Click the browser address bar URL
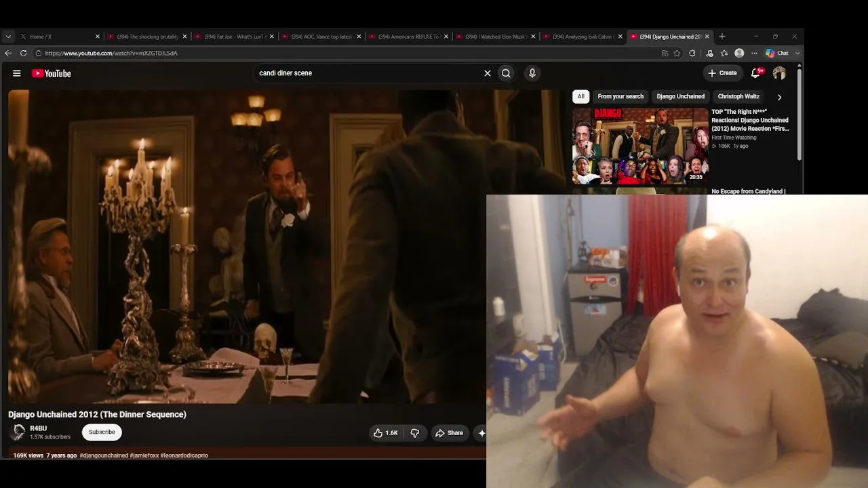Image resolution: width=868 pixels, height=488 pixels. click(111, 53)
